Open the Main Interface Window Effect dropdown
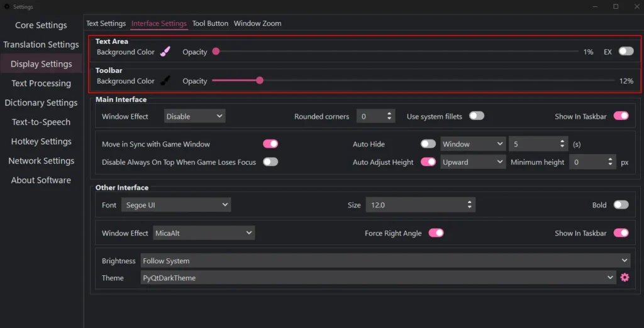Viewport: 644px width, 328px height. [195, 116]
